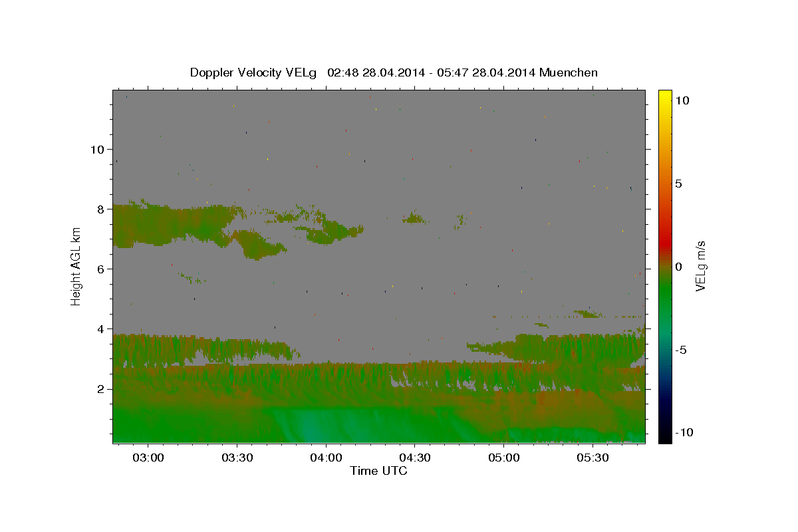Click the plot title 'Doppler Velocity VELg'

click(255, 72)
